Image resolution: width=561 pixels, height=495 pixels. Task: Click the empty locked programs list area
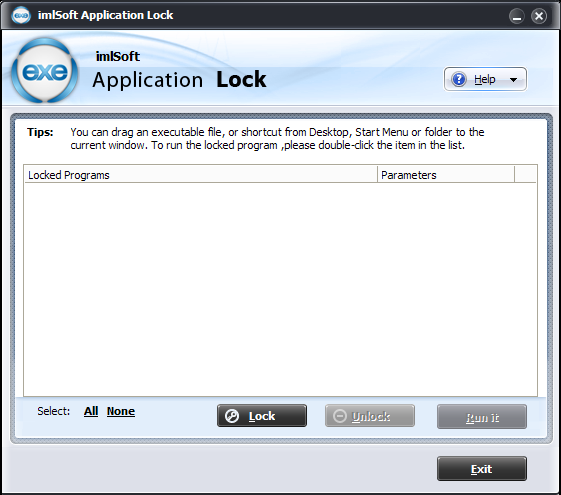pyautogui.click(x=280, y=289)
